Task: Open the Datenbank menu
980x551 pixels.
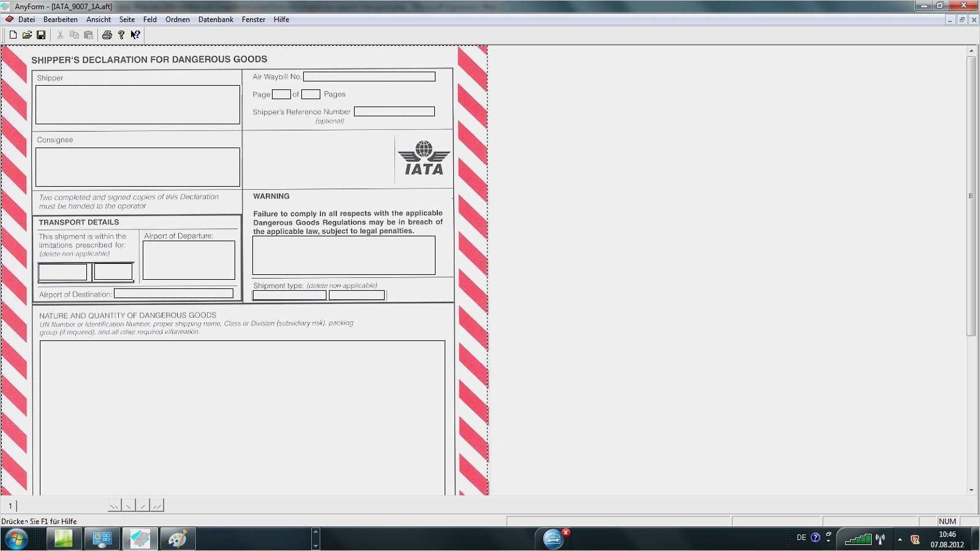Action: [216, 20]
